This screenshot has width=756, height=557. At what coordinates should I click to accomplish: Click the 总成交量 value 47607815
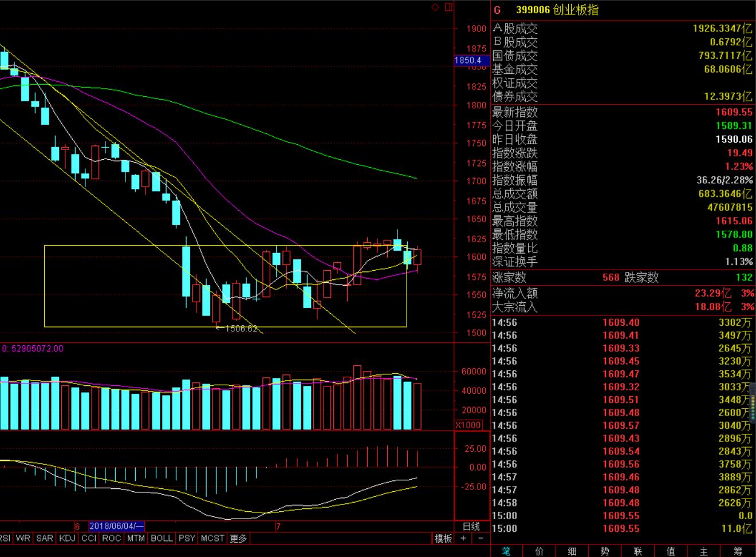[729, 207]
